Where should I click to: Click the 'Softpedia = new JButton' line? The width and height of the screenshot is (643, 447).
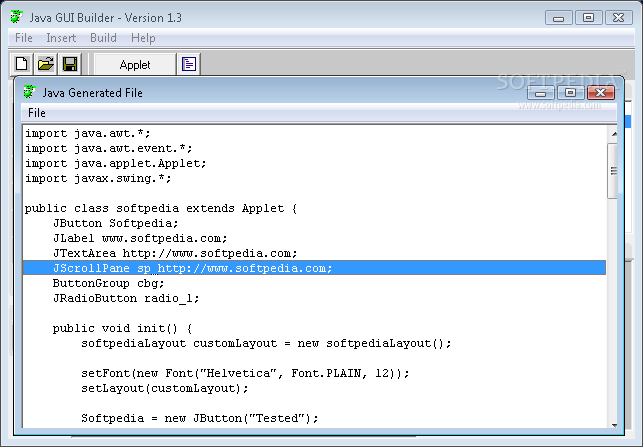[x=200, y=418]
